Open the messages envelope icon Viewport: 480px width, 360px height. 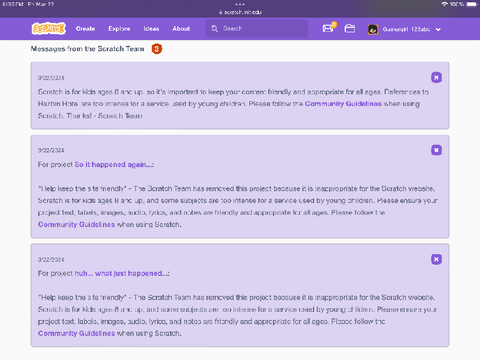click(328, 29)
